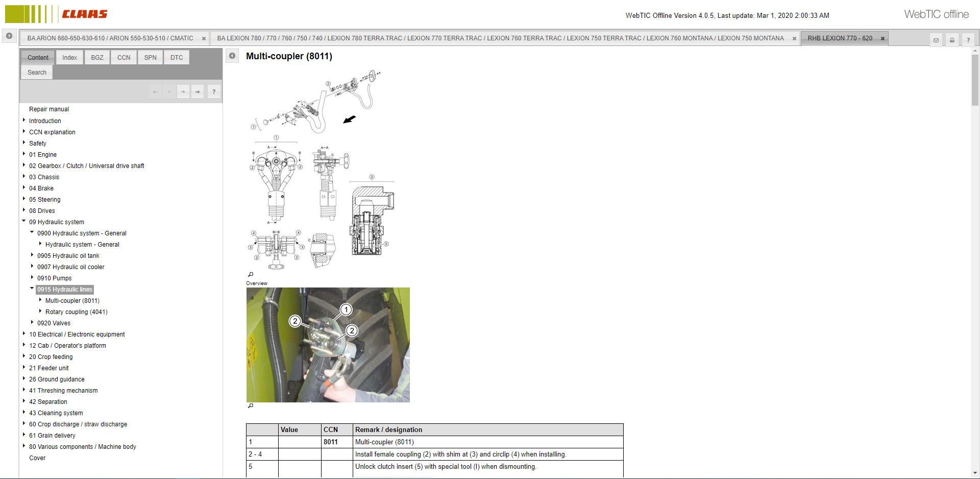Print the page using the printer icon
Image resolution: width=980 pixels, height=479 pixels.
click(x=952, y=40)
